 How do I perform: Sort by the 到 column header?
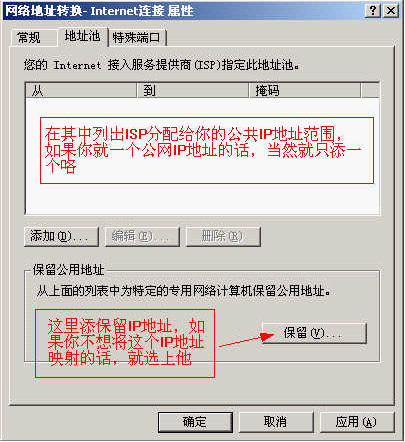[x=193, y=90]
